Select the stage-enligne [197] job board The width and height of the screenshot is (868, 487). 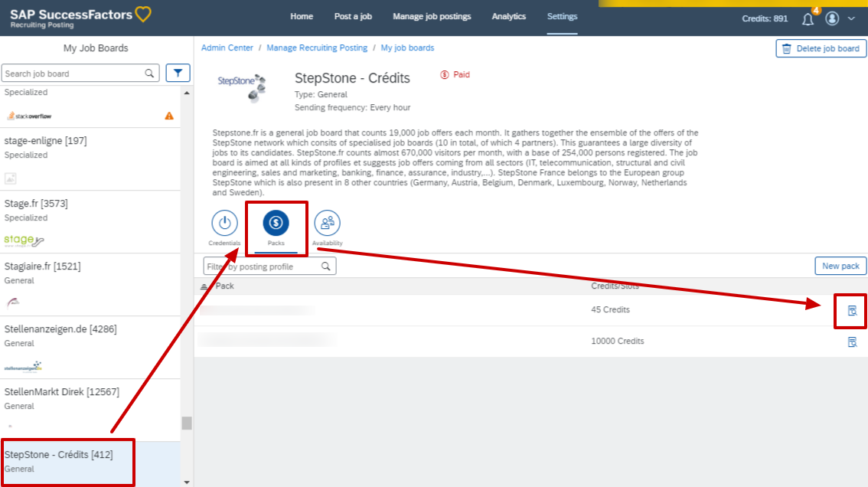click(x=90, y=159)
